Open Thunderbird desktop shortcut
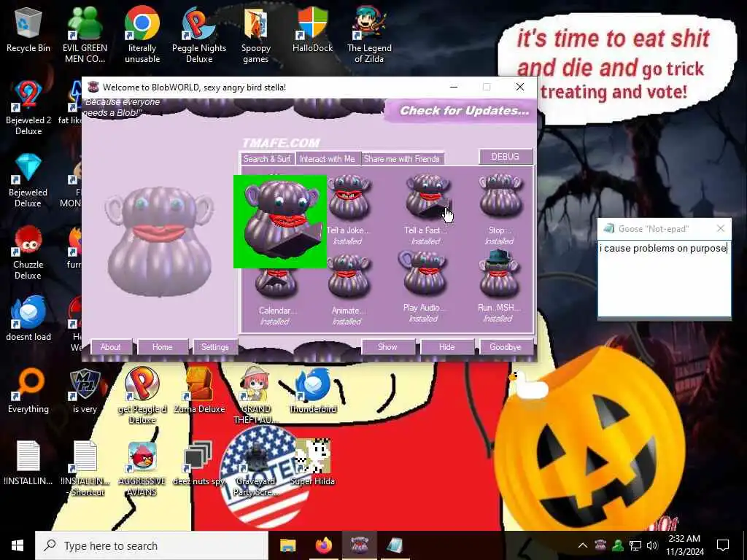The height and width of the screenshot is (560, 747). [x=312, y=391]
